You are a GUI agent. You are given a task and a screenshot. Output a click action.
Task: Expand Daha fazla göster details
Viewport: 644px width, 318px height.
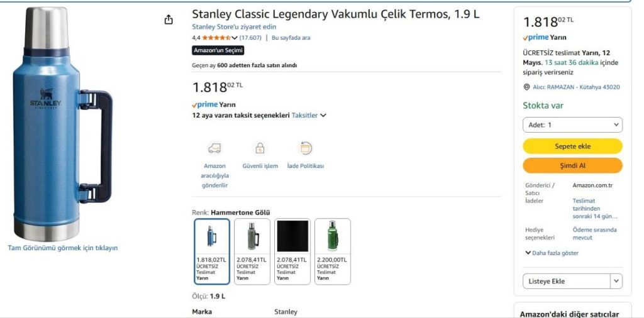coord(552,253)
